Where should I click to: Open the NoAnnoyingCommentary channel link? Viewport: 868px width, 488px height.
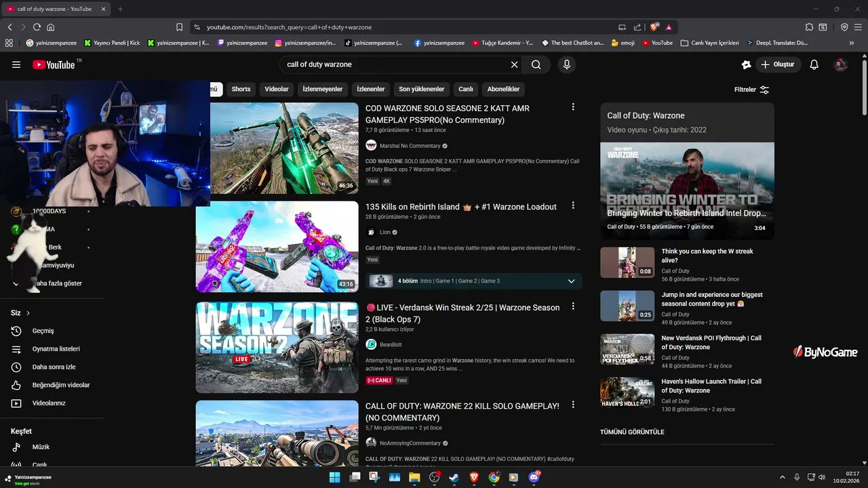coord(410,443)
